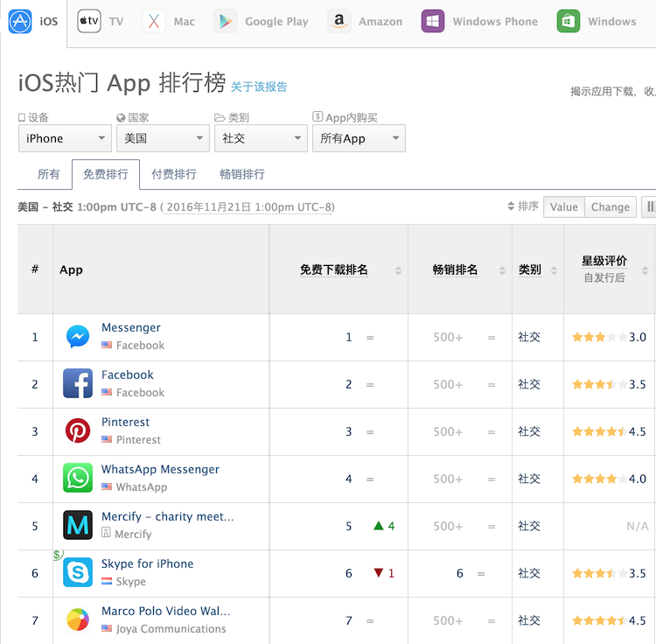
Task: Open the WhatsApp Messenger app link
Action: [160, 470]
